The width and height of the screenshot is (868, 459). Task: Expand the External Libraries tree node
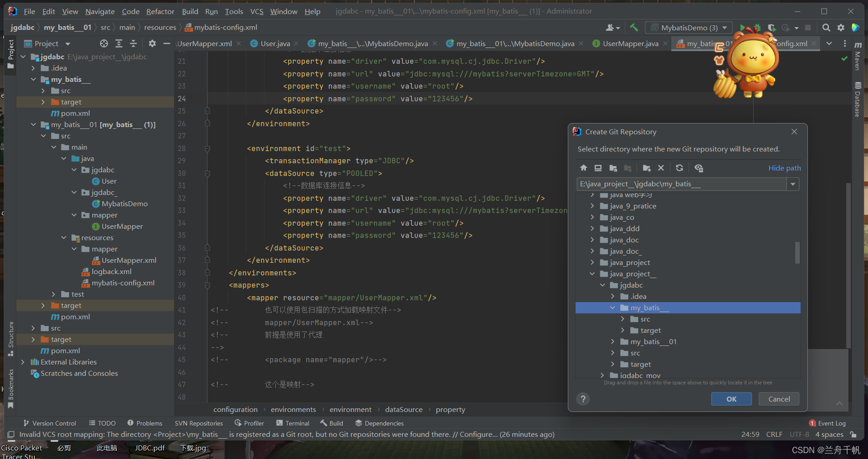[x=23, y=362]
